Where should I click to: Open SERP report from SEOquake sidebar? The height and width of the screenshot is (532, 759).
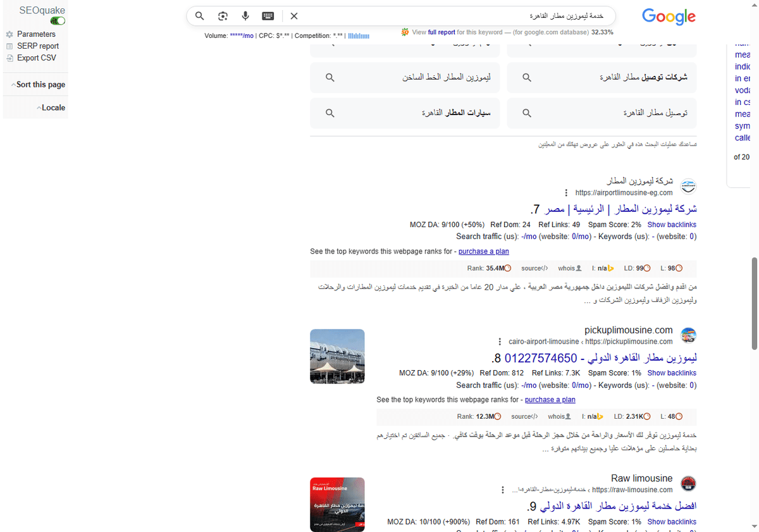37,46
